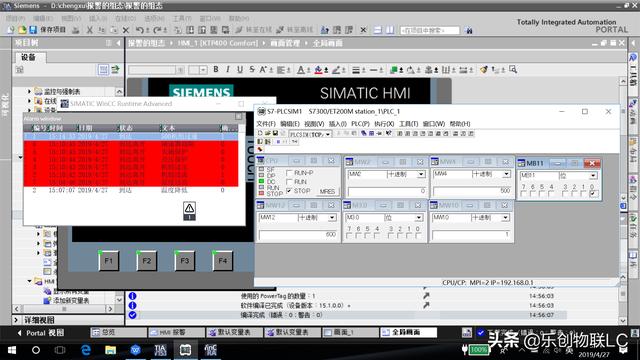The height and width of the screenshot is (360, 640).
Task: Open the PLCSIM connection dropdown
Action: pyautogui.click(x=328, y=134)
